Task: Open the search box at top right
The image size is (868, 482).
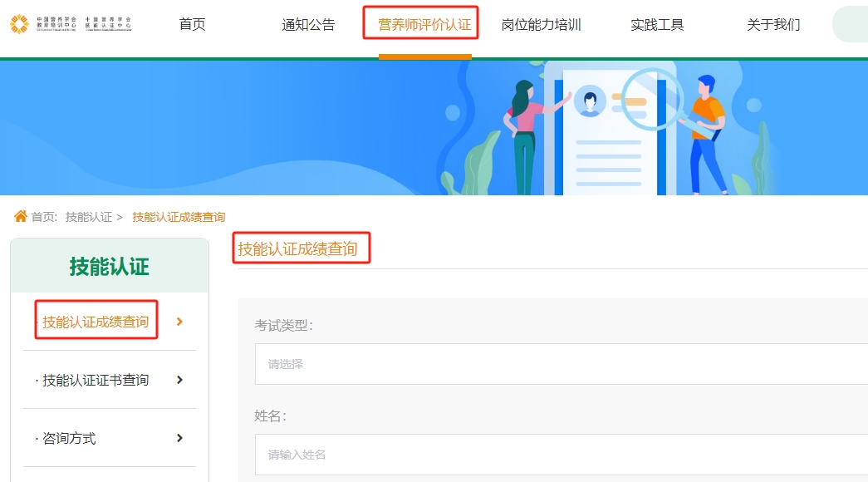Action: (854, 23)
